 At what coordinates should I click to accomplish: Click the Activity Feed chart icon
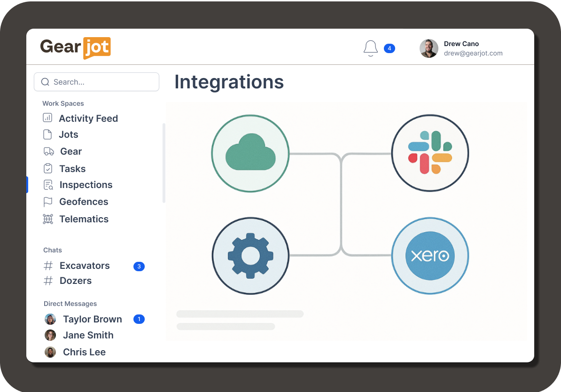(x=47, y=118)
